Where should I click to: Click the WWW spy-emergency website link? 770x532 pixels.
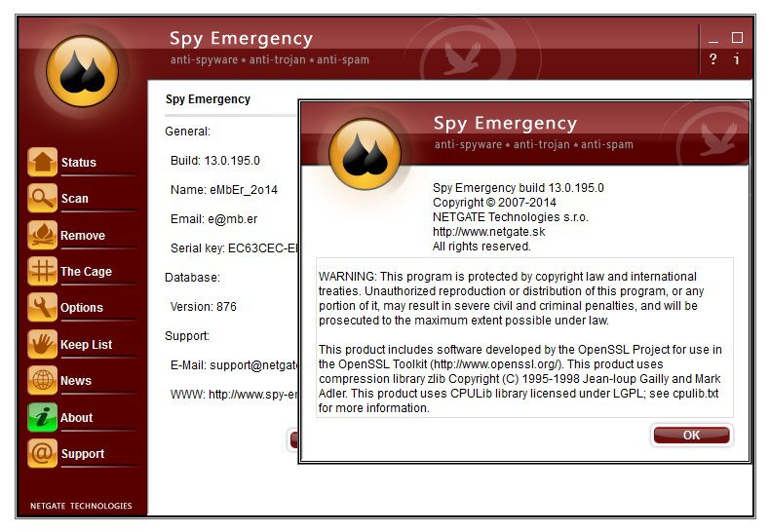pyautogui.click(x=253, y=395)
